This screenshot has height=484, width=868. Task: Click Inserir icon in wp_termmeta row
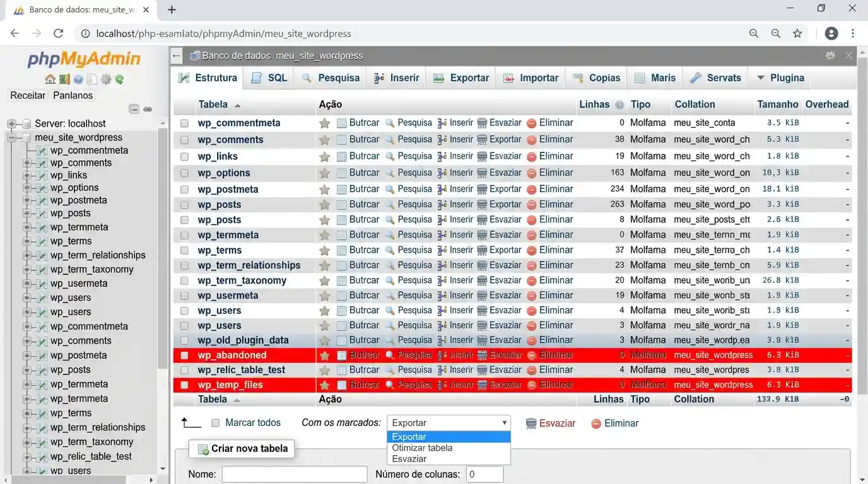[442, 235]
